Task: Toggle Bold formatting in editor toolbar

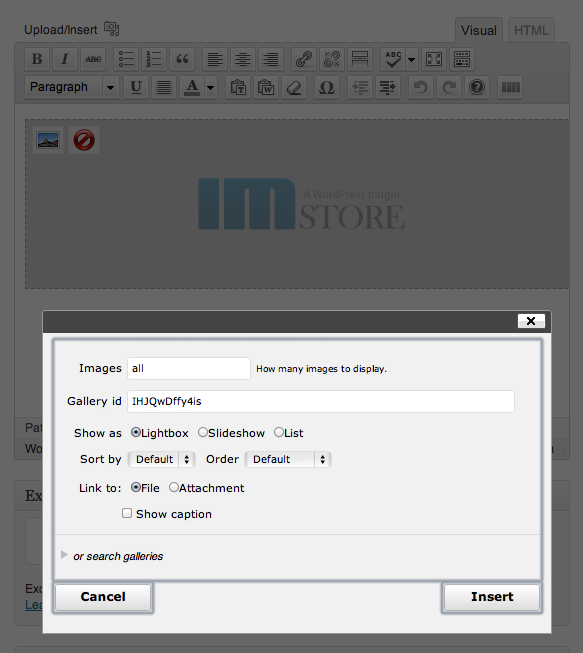Action: coord(37,59)
